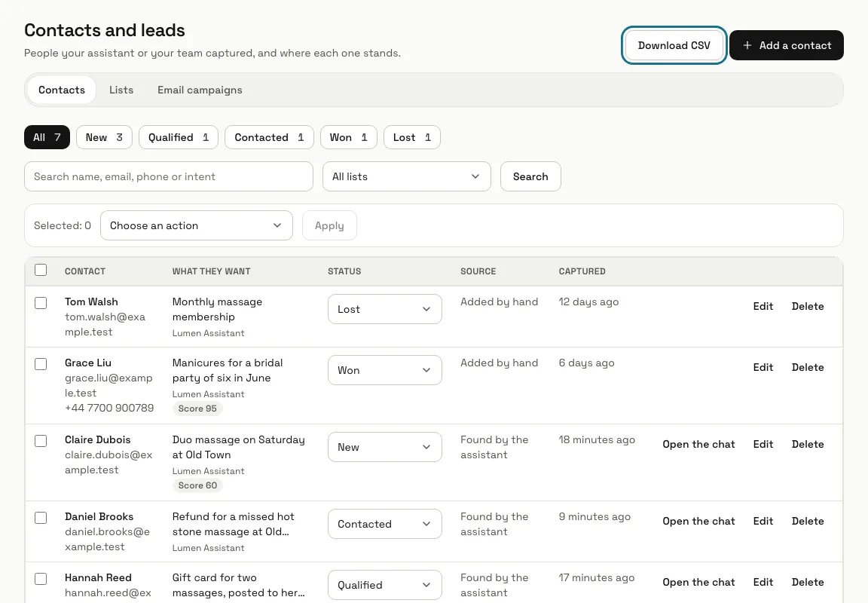This screenshot has height=603, width=868.
Task: Open the All lists dropdown
Action: click(407, 176)
